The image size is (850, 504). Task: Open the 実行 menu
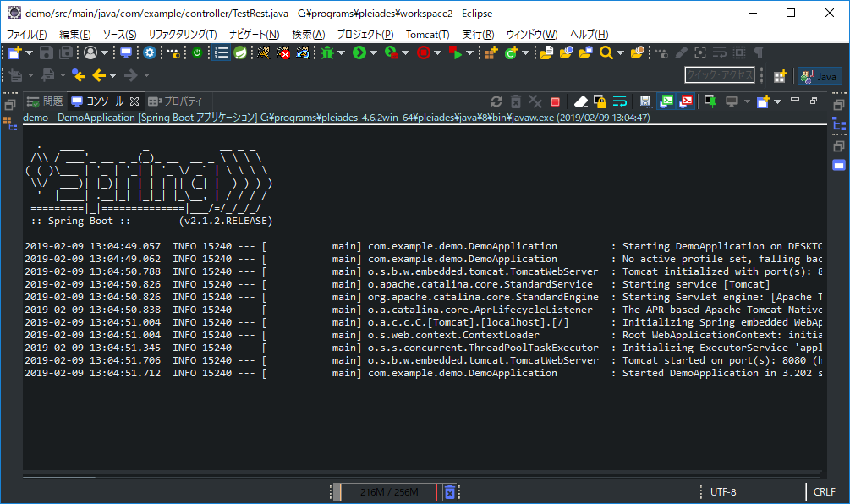click(x=478, y=34)
